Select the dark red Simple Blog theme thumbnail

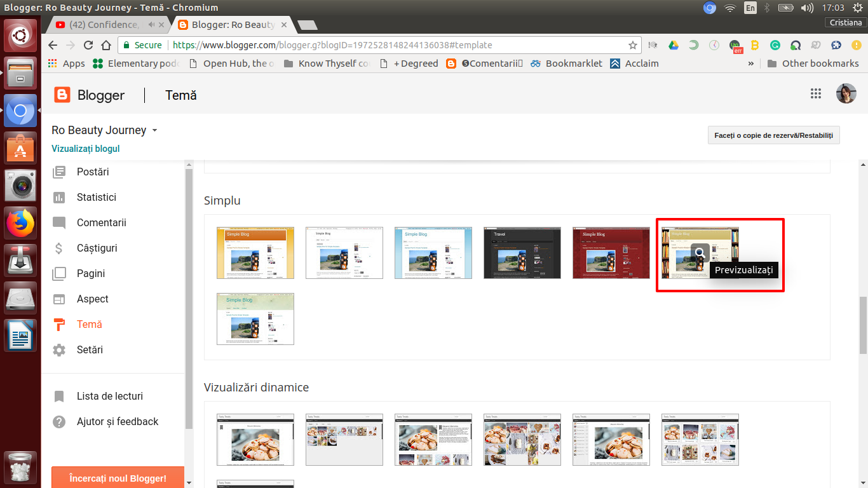click(611, 253)
